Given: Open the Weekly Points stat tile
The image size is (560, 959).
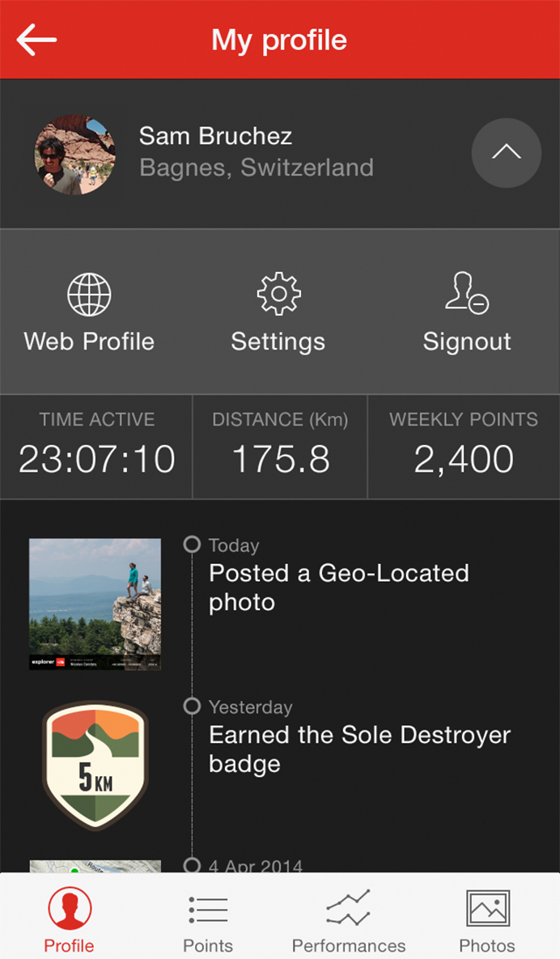Looking at the screenshot, I should pyautogui.click(x=464, y=447).
